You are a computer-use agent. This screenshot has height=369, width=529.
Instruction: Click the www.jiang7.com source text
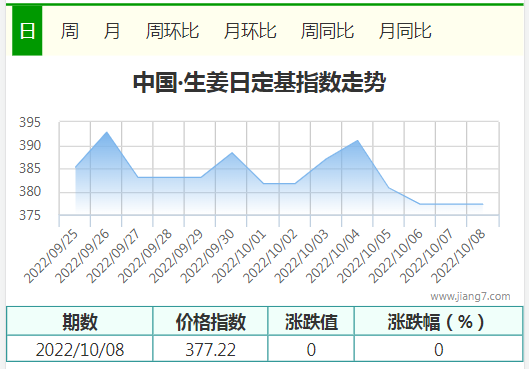point(470,296)
